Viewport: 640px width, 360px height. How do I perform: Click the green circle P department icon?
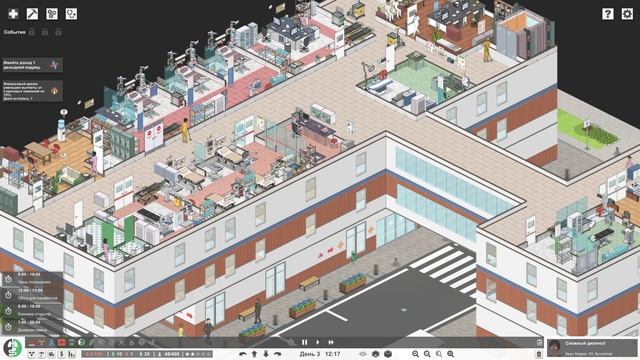tap(82, 342)
